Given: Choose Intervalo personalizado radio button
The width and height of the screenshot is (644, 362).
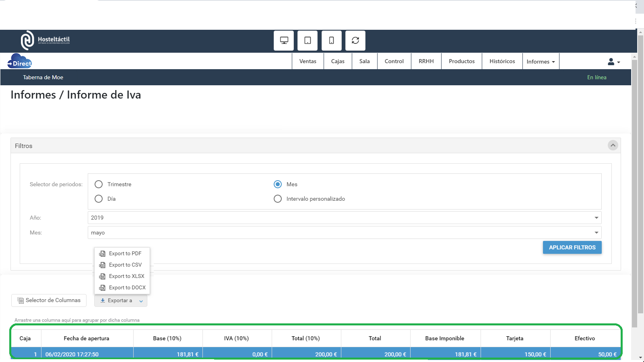Looking at the screenshot, I should [x=278, y=199].
